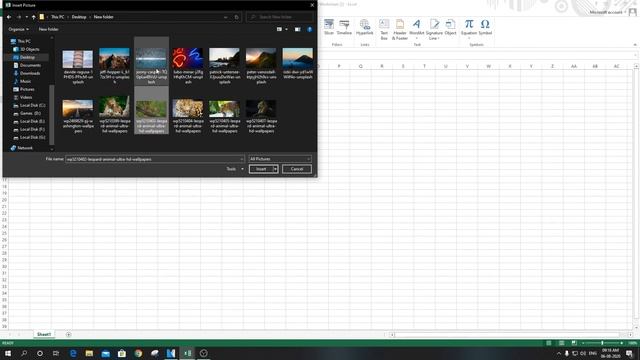Adjust the Excel zoom slider
This screenshot has width=640, height=360.
(x=602, y=343)
